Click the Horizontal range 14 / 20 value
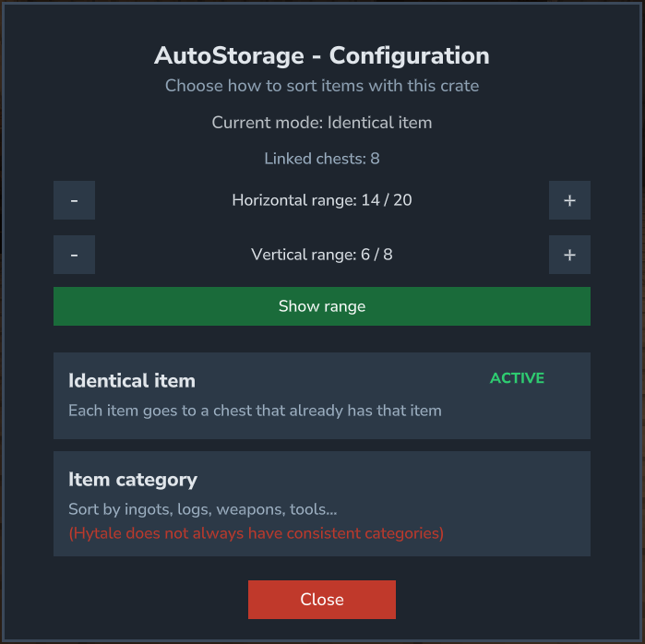The width and height of the screenshot is (645, 644). [321, 200]
